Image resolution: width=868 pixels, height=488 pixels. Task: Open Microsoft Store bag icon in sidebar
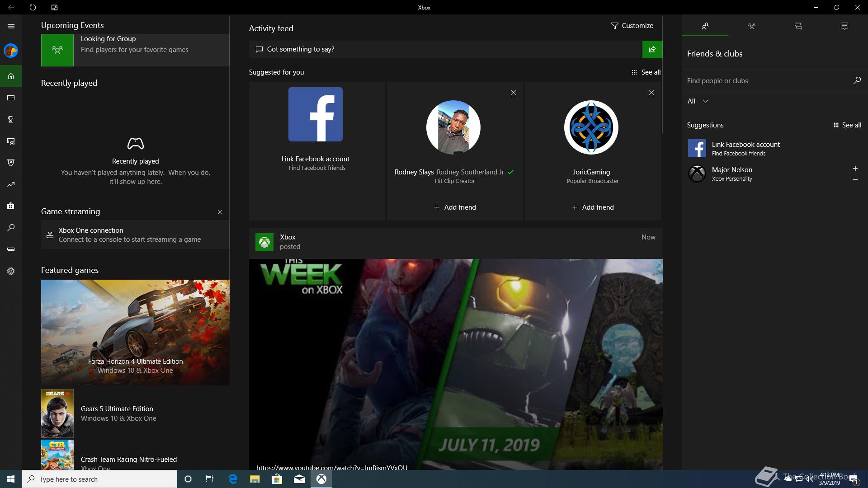pos(11,206)
